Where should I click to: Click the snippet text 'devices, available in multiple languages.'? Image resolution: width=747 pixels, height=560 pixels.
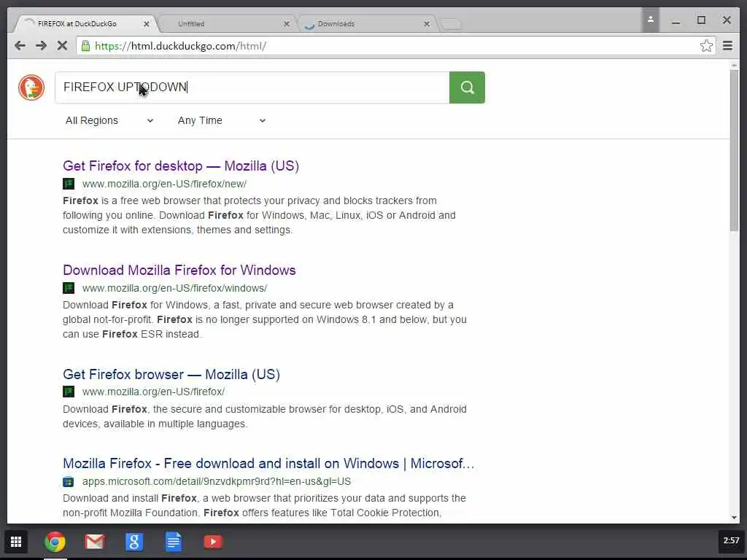(x=155, y=424)
